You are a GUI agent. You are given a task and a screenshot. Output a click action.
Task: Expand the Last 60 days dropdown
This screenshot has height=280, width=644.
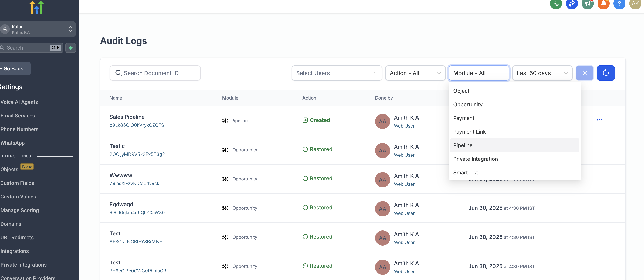[542, 73]
